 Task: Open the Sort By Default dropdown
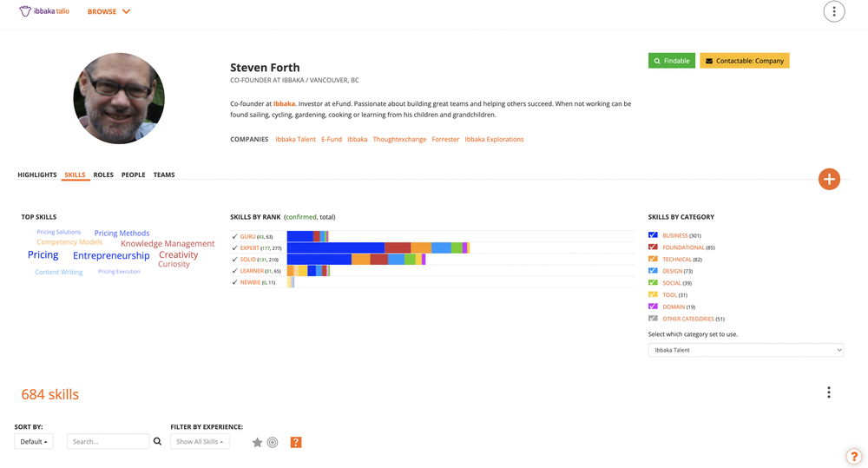(x=34, y=441)
